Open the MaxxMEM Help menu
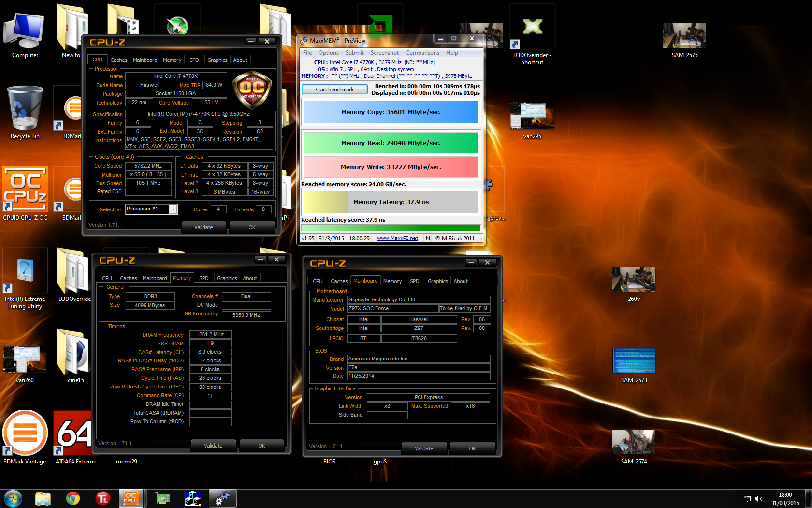812x508 pixels. tap(452, 53)
